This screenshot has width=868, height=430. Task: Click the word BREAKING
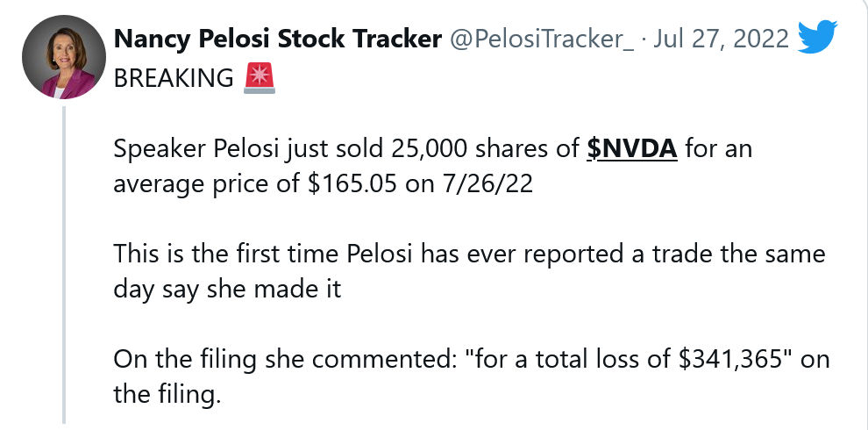(x=174, y=80)
